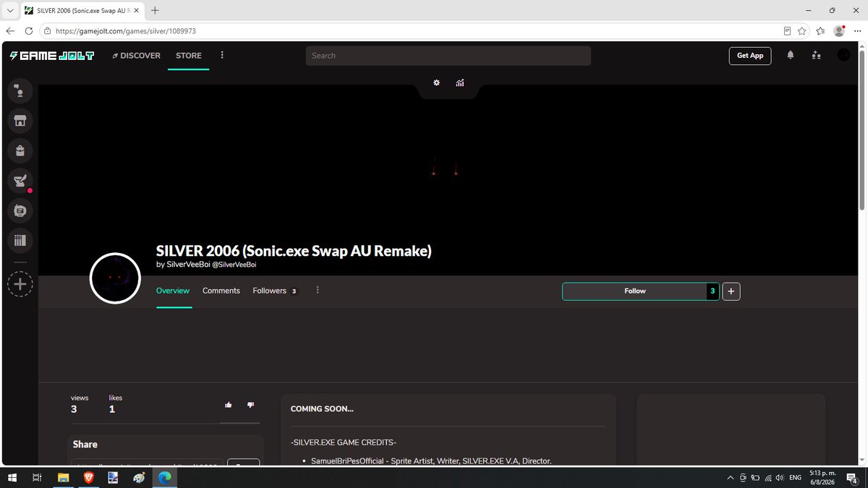Click the Game Jolt search field
Viewport: 868px width, 488px height.
click(448, 56)
